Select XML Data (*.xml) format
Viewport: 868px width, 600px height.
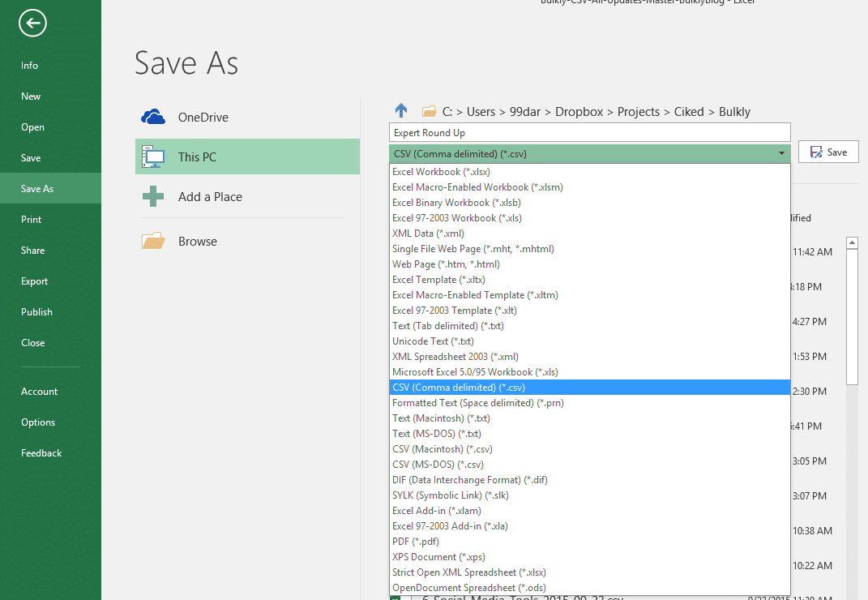pos(590,234)
